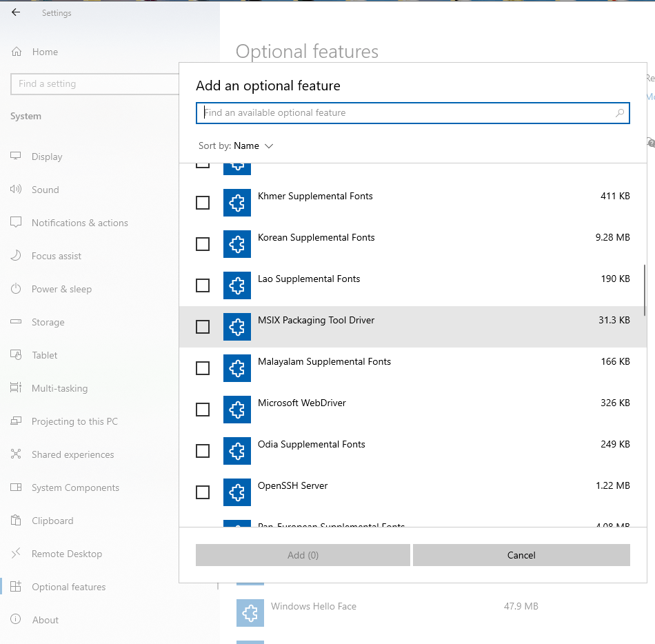
Task: Open Projecting to this PC via its icon
Action: tap(15, 421)
